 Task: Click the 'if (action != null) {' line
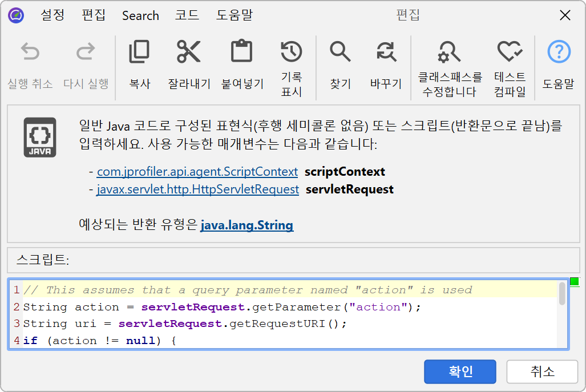100,341
